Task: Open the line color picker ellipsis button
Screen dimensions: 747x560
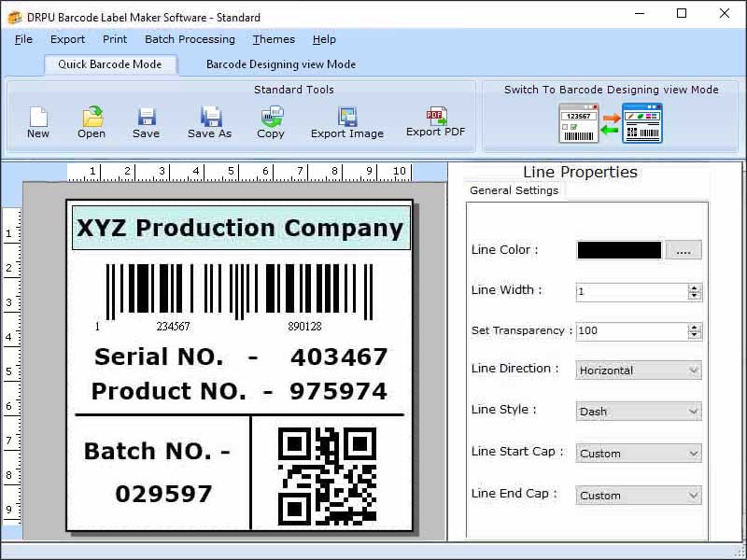Action: click(x=684, y=250)
